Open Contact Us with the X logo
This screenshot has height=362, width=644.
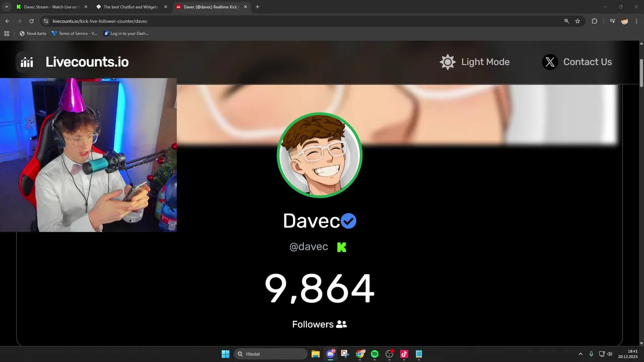point(550,62)
